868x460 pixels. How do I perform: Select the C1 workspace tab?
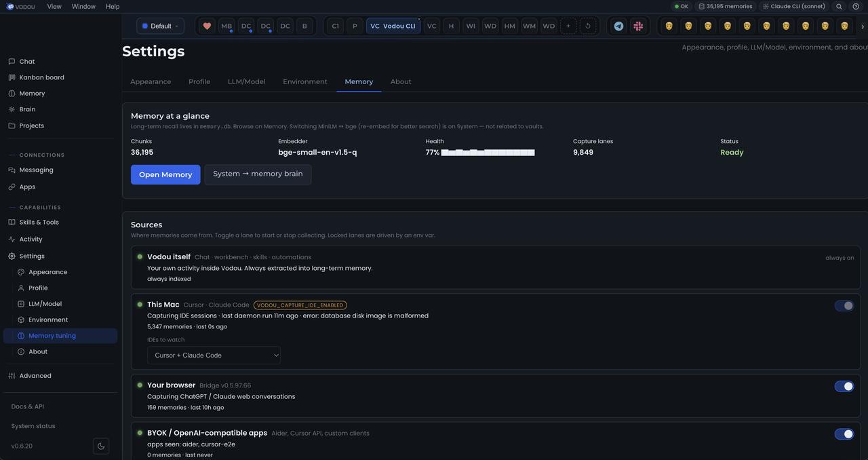[335, 26]
